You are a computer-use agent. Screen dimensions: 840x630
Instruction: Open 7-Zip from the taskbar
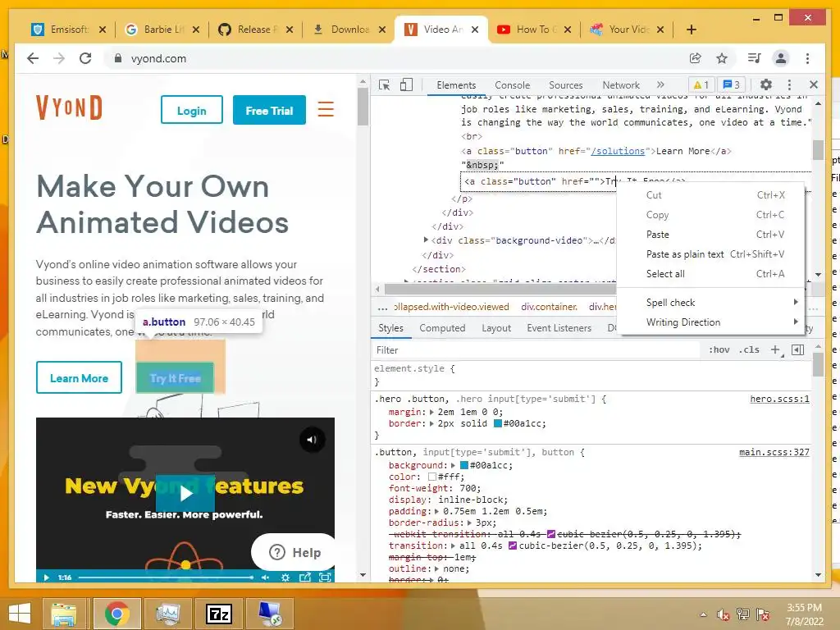coord(218,614)
